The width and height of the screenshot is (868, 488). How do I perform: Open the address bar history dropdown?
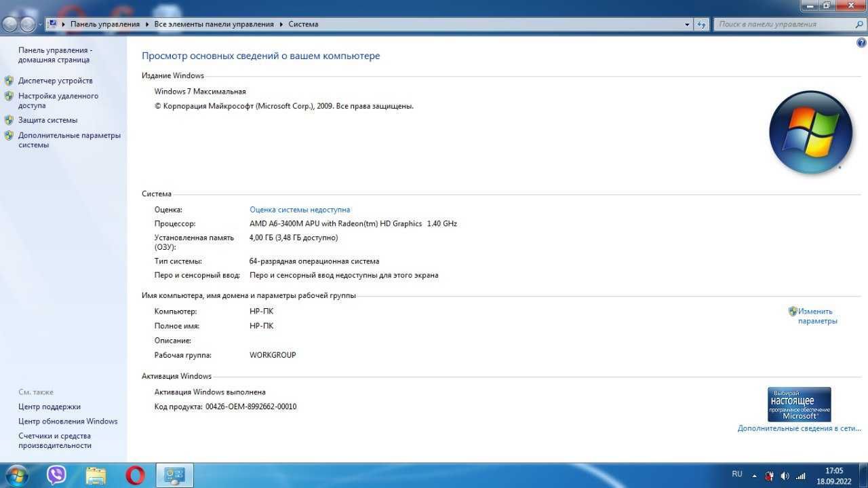pyautogui.click(x=688, y=24)
